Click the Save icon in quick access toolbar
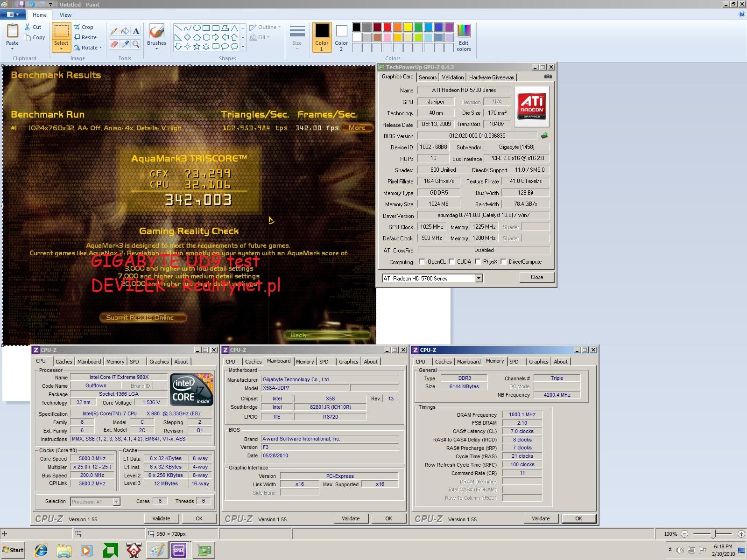Screen dimensions: 747x560 point(21,4)
